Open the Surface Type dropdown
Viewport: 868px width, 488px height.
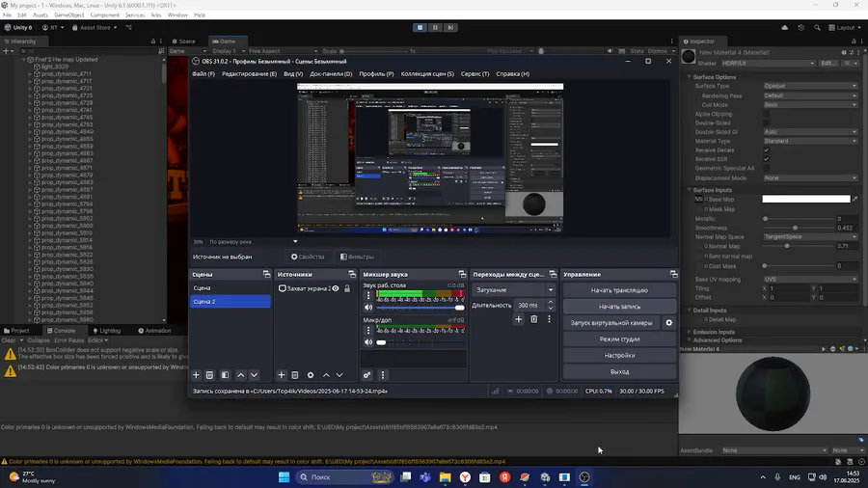click(x=809, y=86)
